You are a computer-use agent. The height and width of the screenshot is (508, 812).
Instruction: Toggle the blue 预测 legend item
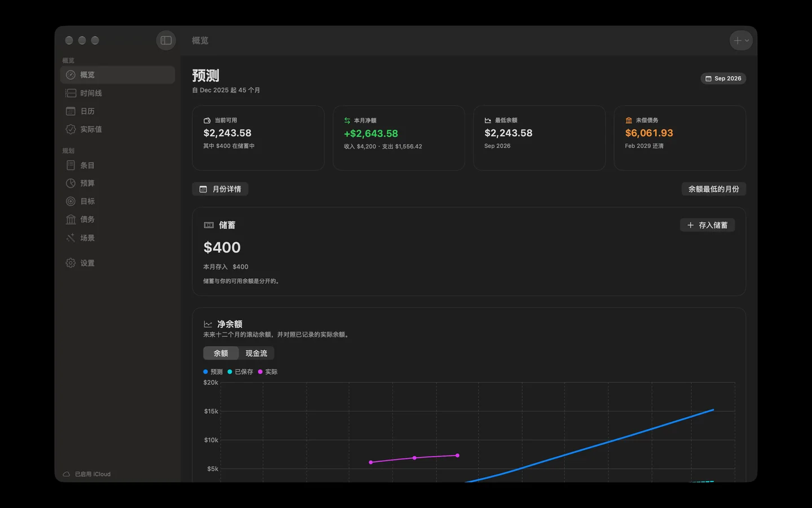213,372
